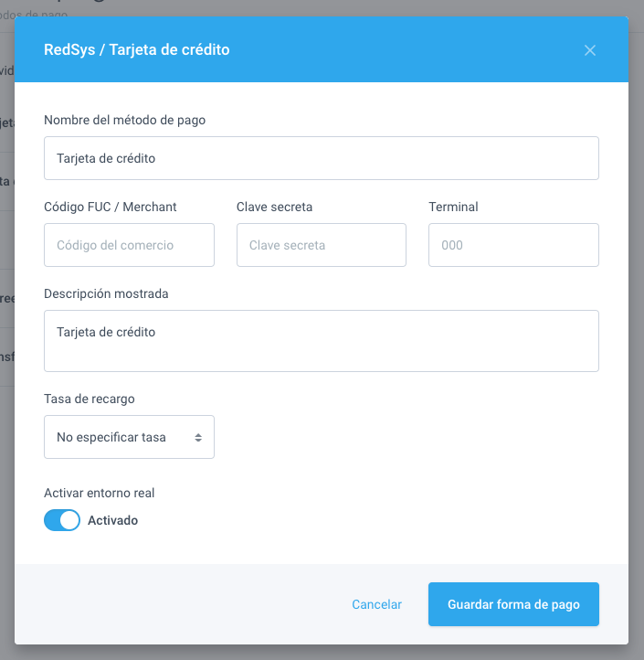Click the Tasa de recargo label
This screenshot has height=660, width=644.
90,399
